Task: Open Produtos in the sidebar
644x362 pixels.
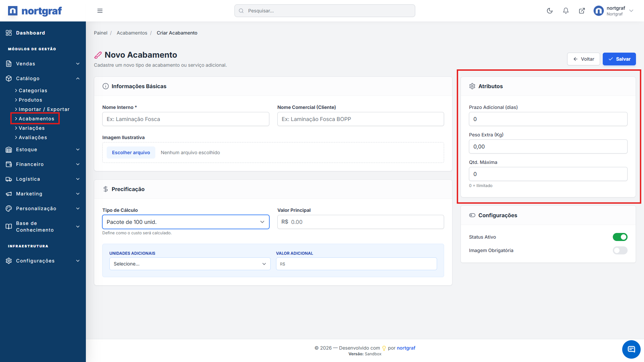Action: pyautogui.click(x=30, y=100)
